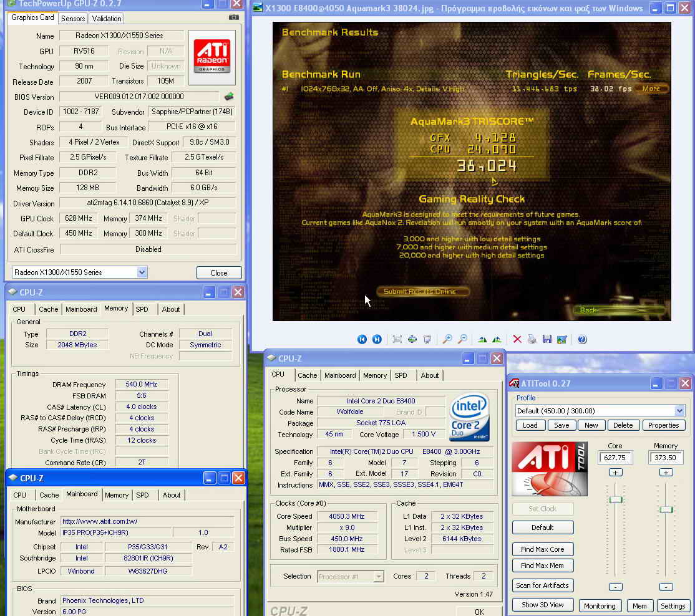Take a GPU-Z screenshot with camera icon

tap(233, 17)
